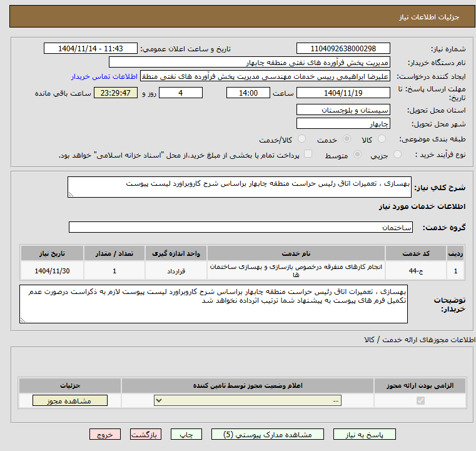Click پاسخ به نیاز button
The width and height of the screenshot is (476, 451).
[364, 434]
